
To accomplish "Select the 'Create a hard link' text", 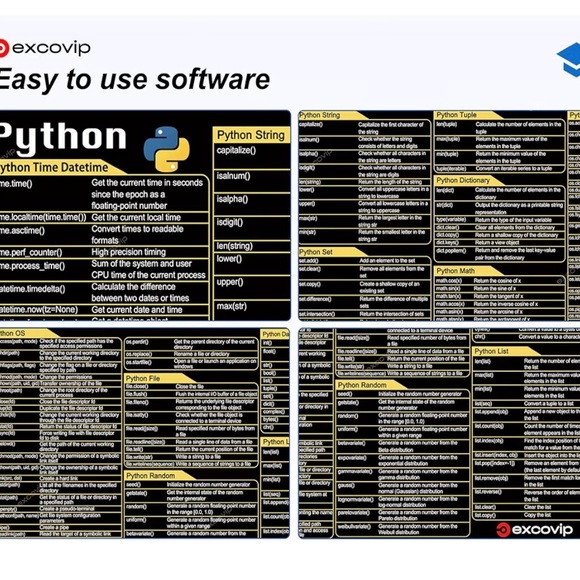I will pos(59,479).
